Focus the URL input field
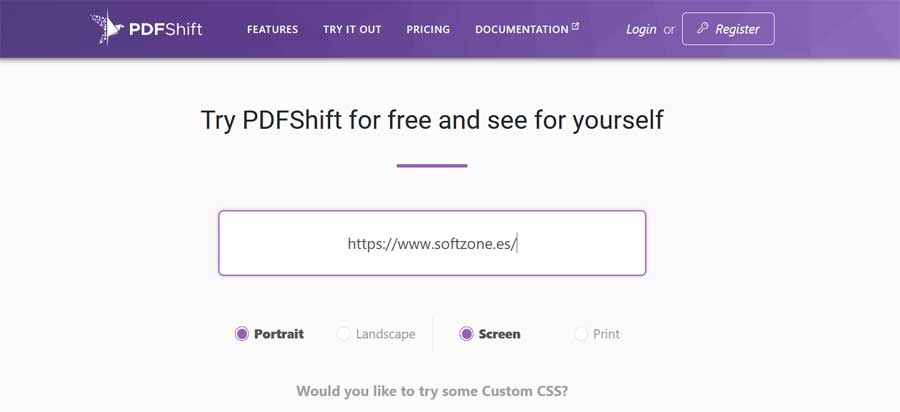Screen dimensions: 900x412 click(432, 243)
